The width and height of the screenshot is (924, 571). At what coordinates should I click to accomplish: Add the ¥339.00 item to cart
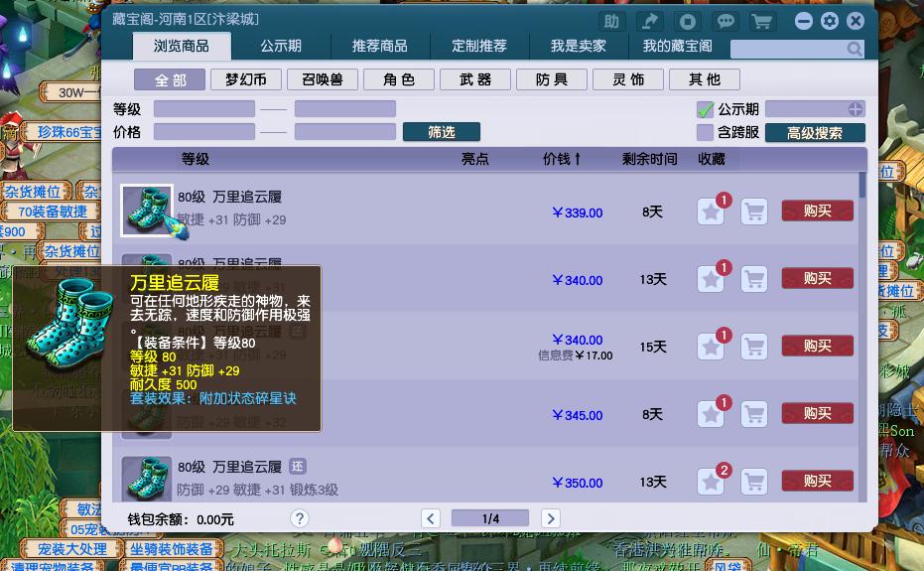754,212
